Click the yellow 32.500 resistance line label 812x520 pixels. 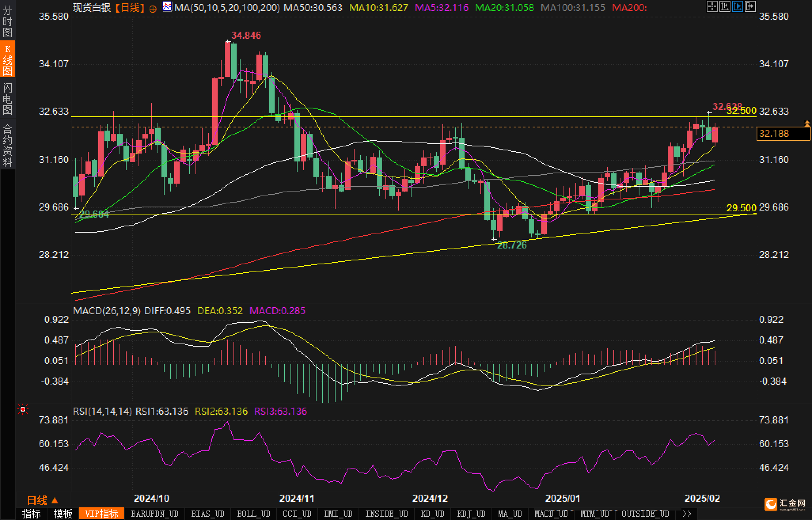pyautogui.click(x=742, y=111)
